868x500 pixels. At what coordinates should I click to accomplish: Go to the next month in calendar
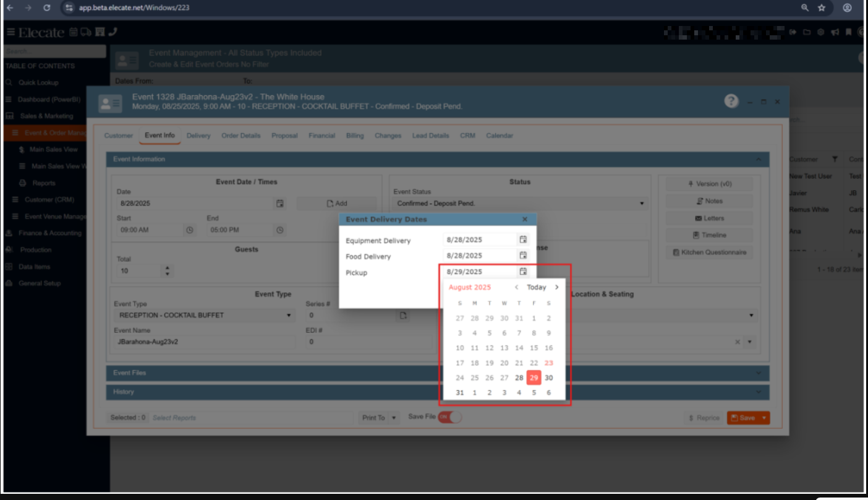[556, 287]
